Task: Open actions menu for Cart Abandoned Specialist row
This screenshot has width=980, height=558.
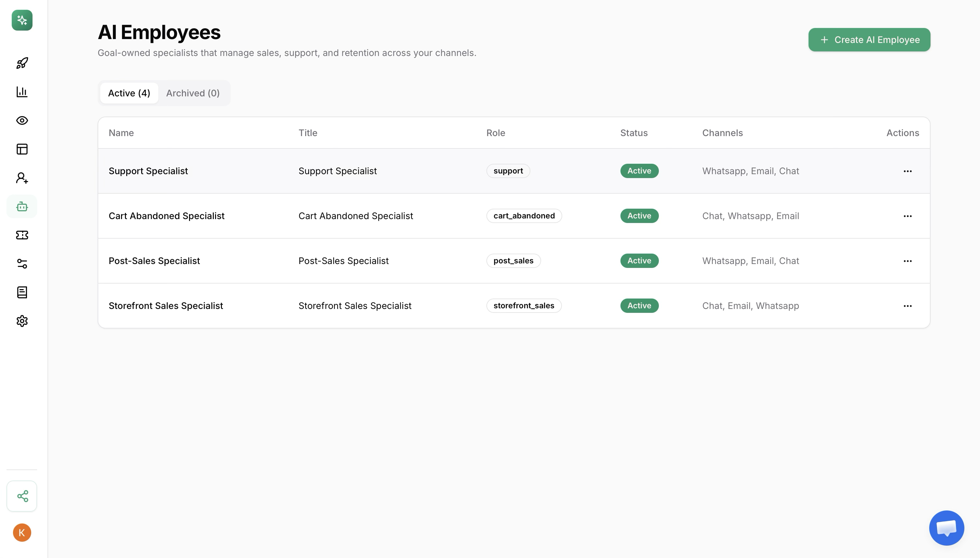Action: coord(907,216)
